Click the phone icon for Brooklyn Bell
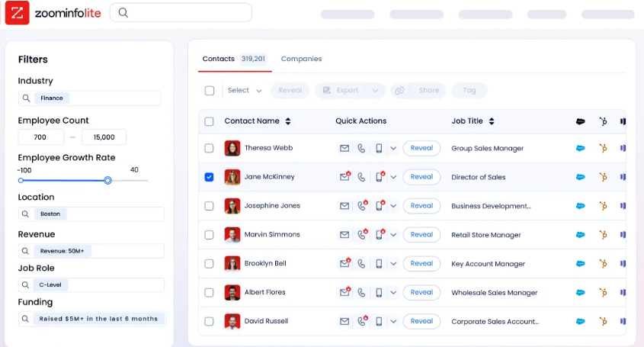The image size is (644, 347). [x=361, y=263]
